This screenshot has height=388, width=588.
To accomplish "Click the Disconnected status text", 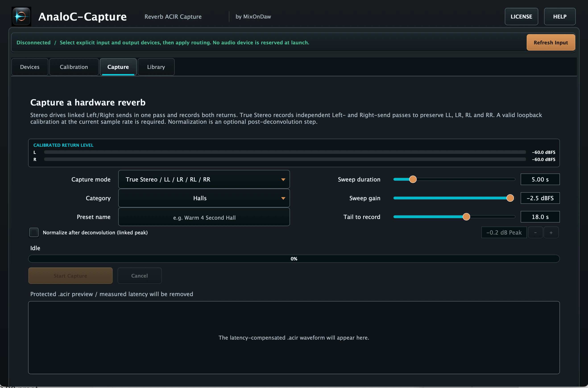I will [x=33, y=43].
